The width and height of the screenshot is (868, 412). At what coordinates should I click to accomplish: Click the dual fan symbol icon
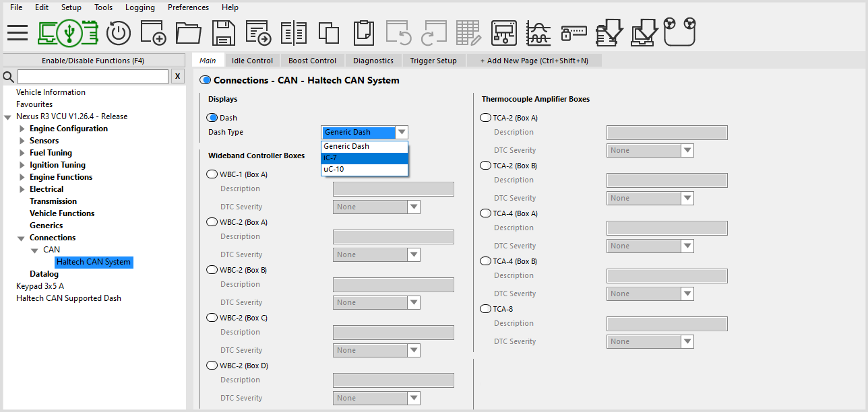pos(679,32)
